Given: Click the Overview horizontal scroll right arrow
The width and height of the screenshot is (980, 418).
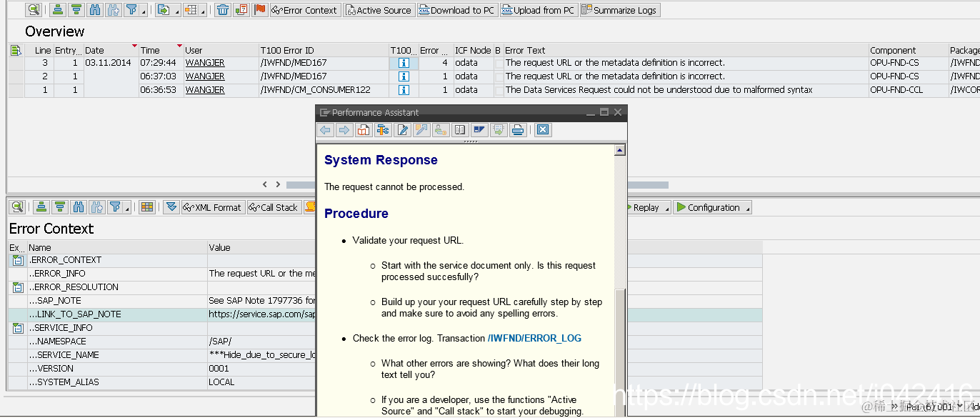Looking at the screenshot, I should (x=278, y=184).
